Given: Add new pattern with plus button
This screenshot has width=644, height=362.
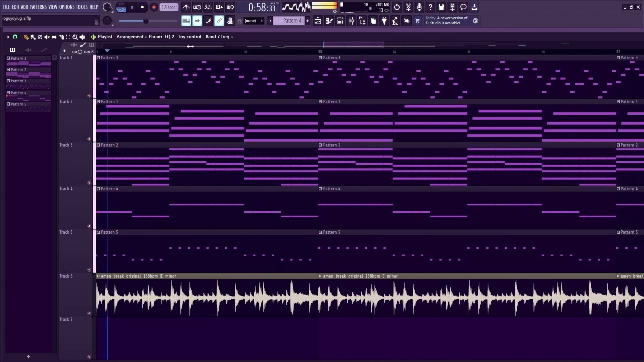Looking at the screenshot, I should click(307, 21).
